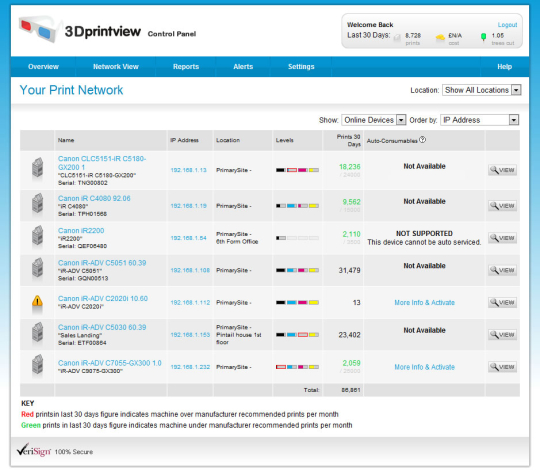
Task: Click the printer icon for Canon iR2200
Action: pyautogui.click(x=38, y=235)
